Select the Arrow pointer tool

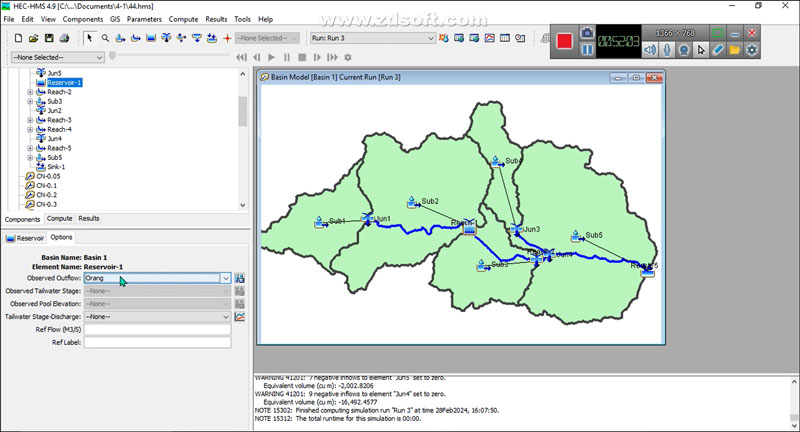[x=89, y=38]
